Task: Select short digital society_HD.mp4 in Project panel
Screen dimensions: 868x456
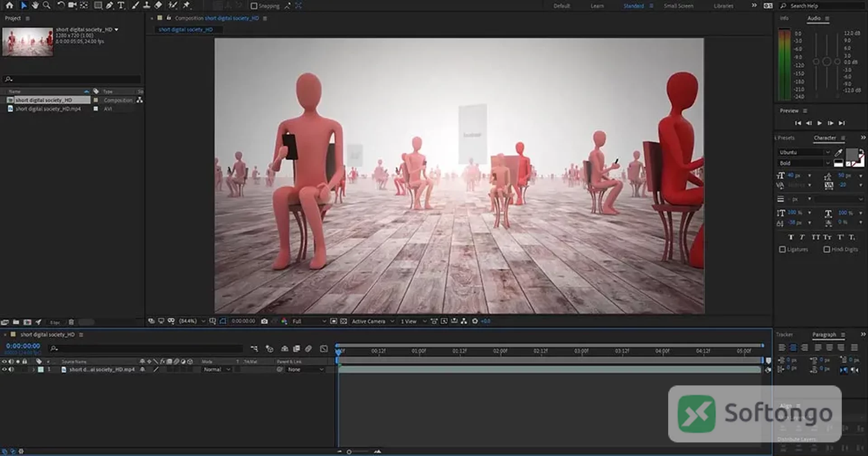Action: click(48, 109)
